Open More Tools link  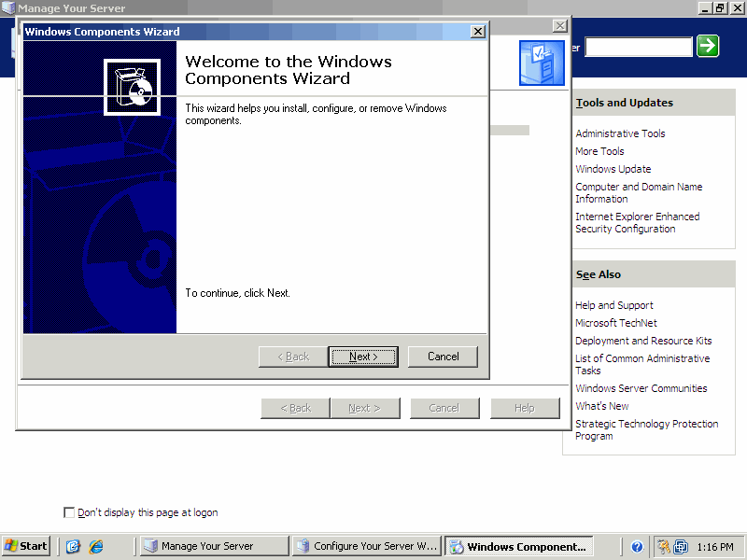click(x=599, y=151)
